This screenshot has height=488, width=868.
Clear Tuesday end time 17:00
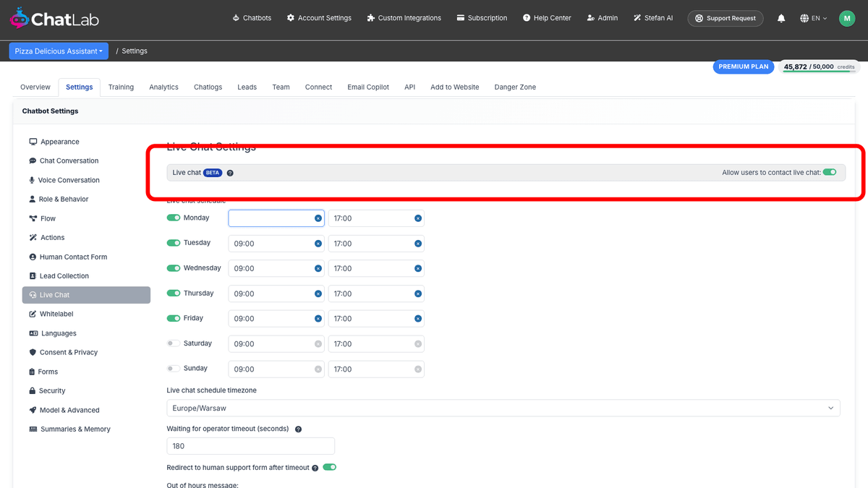point(417,244)
